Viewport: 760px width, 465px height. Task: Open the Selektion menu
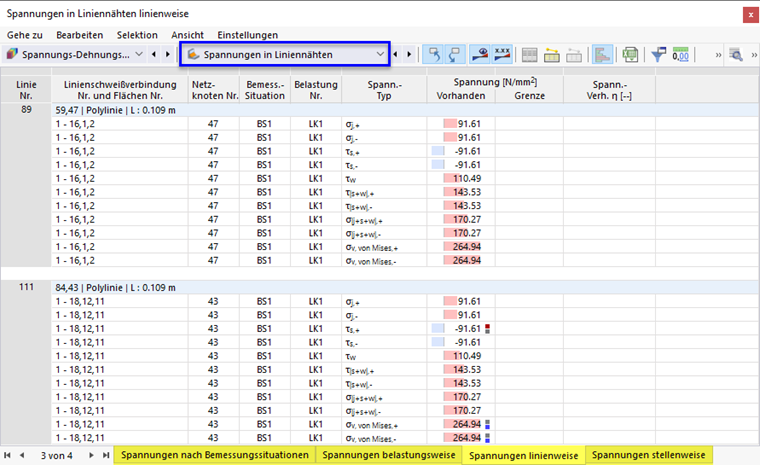(x=137, y=35)
